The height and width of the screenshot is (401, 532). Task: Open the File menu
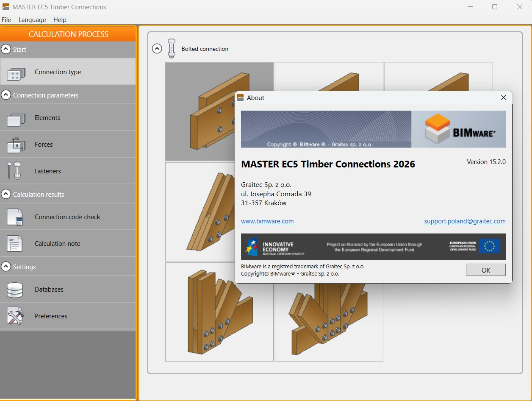pos(6,20)
